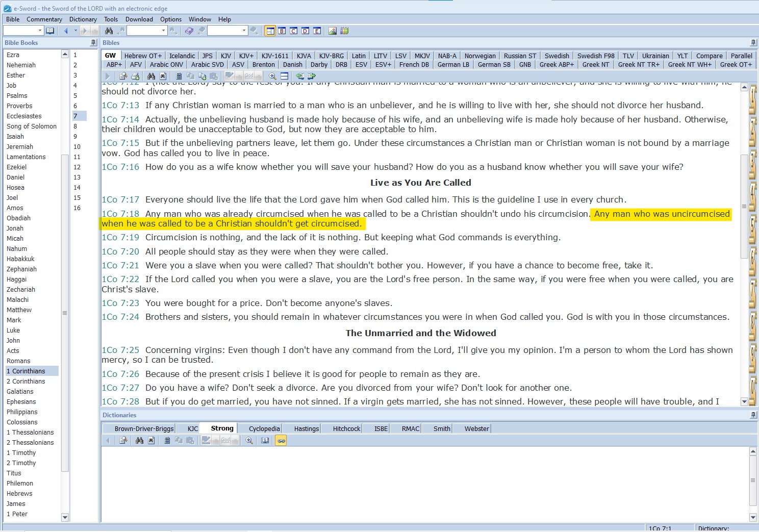The width and height of the screenshot is (759, 532).
Task: Click the 1Co 7:19 verse reference link
Action: [120, 237]
